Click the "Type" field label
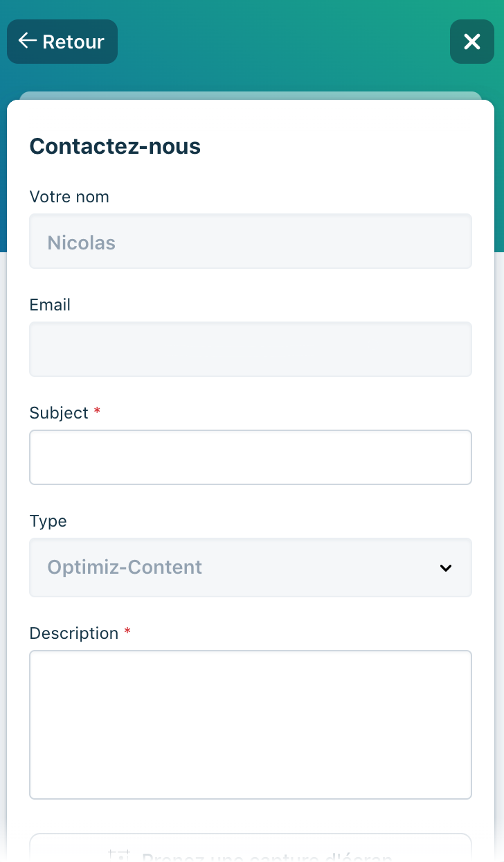 (48, 521)
